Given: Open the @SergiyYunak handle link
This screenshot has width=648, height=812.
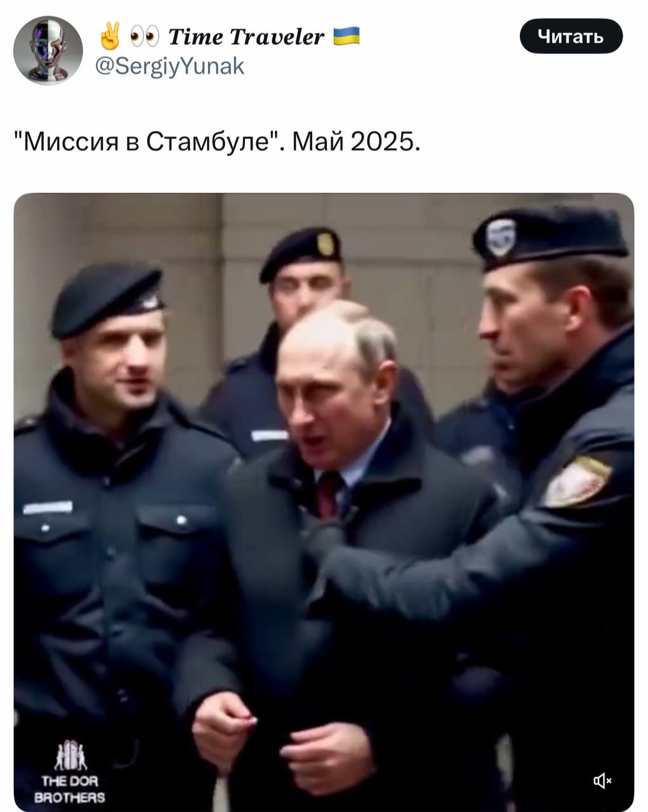Looking at the screenshot, I should click(x=170, y=65).
